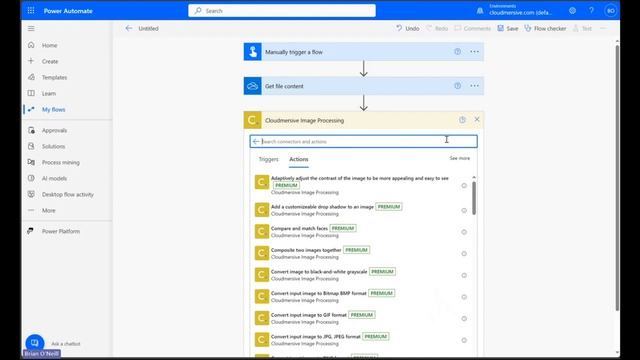640x360 pixels.
Task: Open the app launcher waffle icon
Action: click(31, 11)
